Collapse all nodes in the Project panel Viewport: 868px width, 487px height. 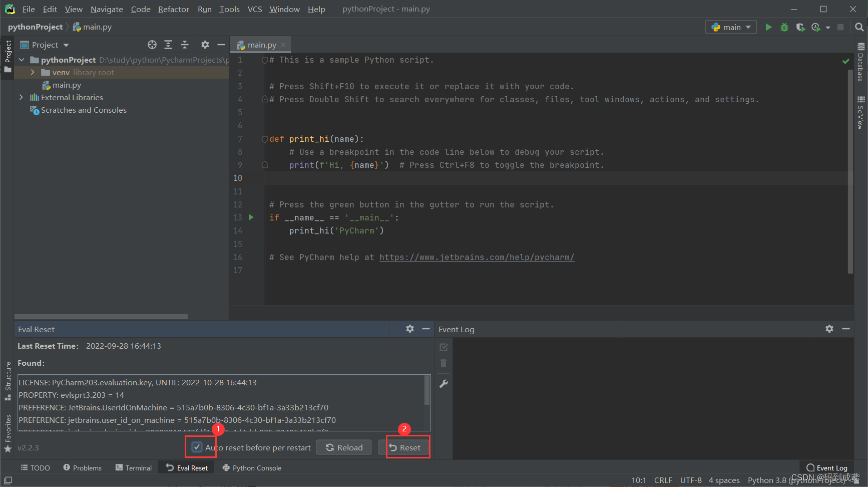(x=184, y=45)
